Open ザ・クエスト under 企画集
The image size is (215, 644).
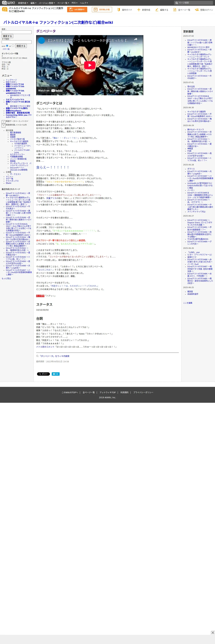(x=16, y=174)
